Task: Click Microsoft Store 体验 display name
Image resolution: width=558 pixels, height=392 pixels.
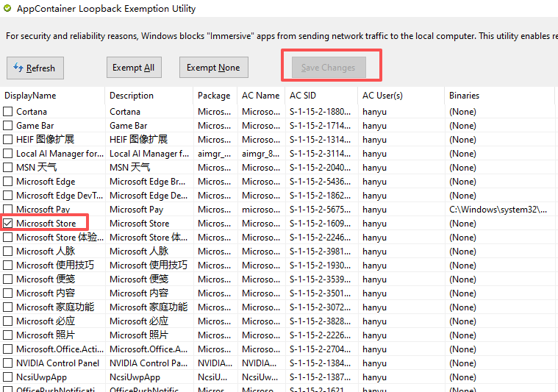Action: pyautogui.click(x=60, y=237)
